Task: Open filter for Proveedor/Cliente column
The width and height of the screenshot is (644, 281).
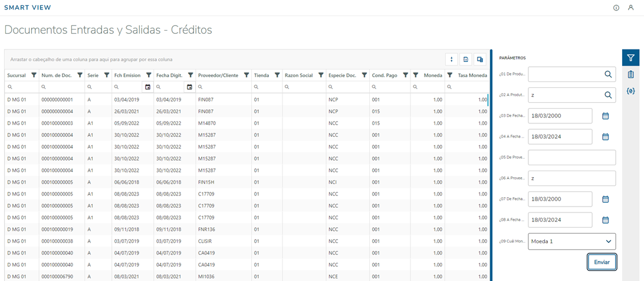Action: pos(246,76)
